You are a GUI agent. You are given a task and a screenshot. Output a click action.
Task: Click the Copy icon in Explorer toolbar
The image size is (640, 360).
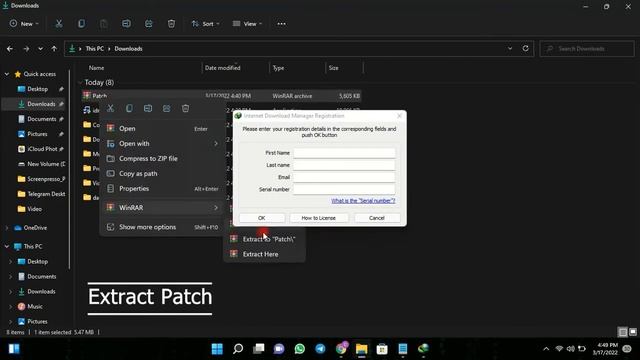tap(81, 24)
